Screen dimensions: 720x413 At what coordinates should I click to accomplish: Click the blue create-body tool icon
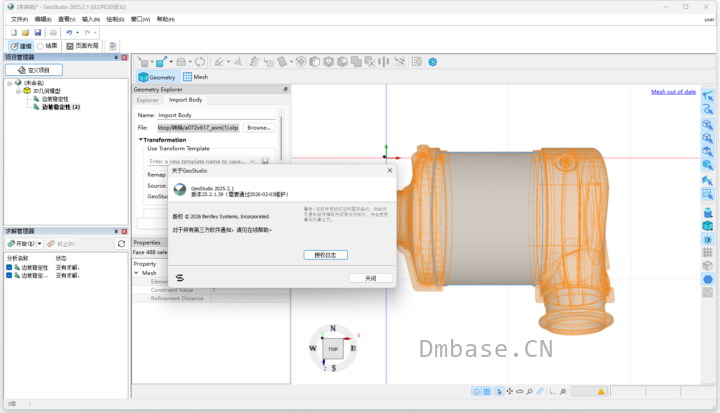click(x=161, y=62)
